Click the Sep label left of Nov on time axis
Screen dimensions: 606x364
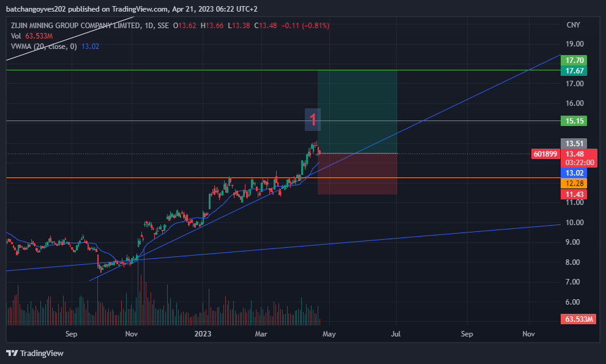coord(71,334)
